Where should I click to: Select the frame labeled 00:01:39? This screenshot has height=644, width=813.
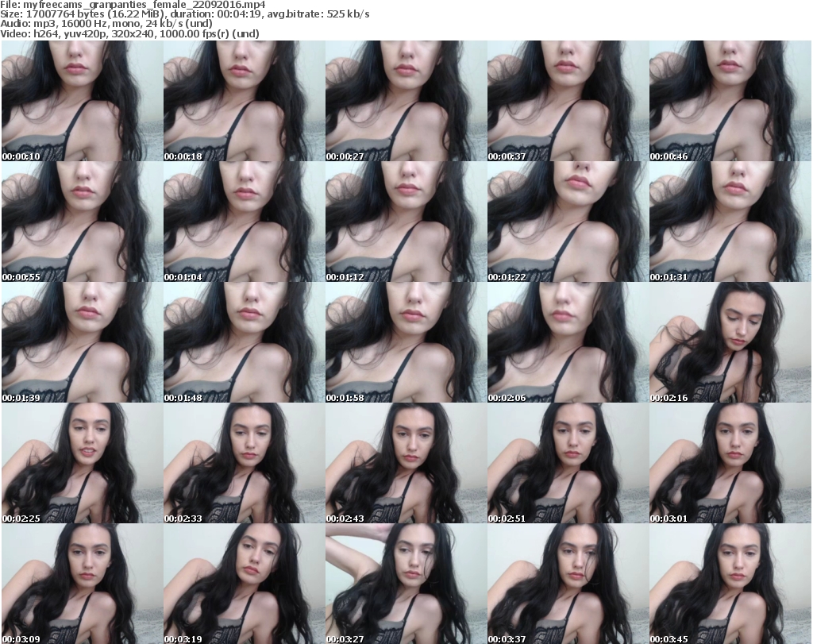coord(82,342)
